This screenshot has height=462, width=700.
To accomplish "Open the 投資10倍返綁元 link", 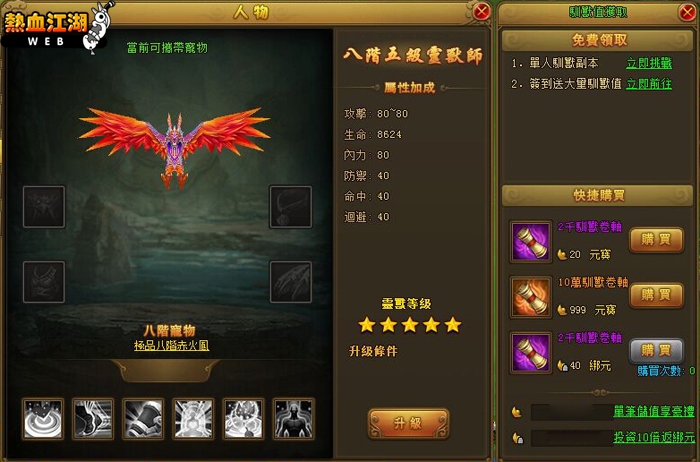I will (x=654, y=437).
